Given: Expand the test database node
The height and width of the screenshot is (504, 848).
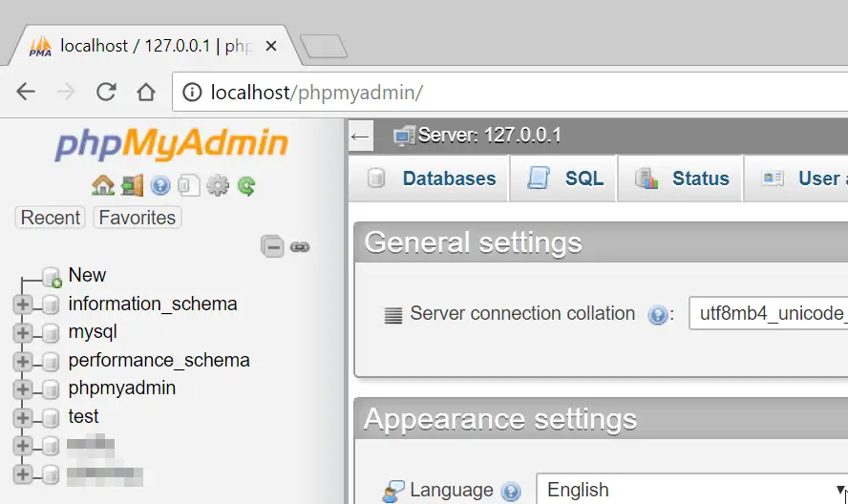Looking at the screenshot, I should [x=23, y=417].
